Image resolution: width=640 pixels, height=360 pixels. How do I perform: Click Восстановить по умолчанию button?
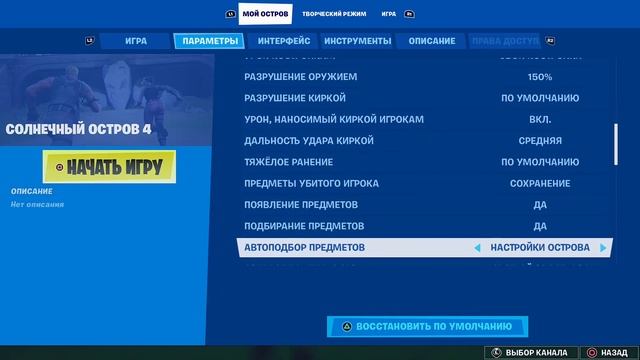point(427,327)
